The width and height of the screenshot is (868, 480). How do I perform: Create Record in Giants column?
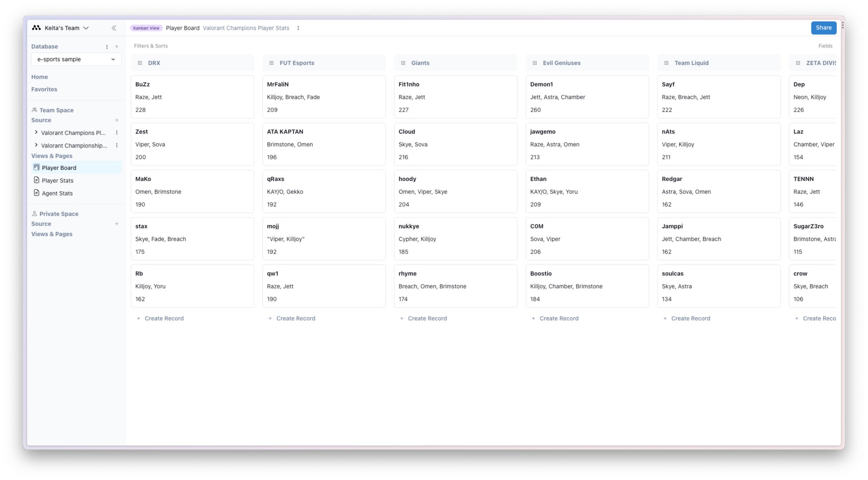[423, 319]
